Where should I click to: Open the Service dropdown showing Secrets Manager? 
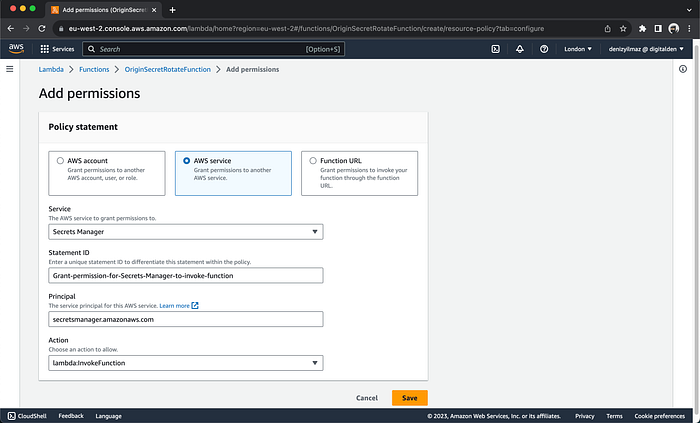(186, 232)
